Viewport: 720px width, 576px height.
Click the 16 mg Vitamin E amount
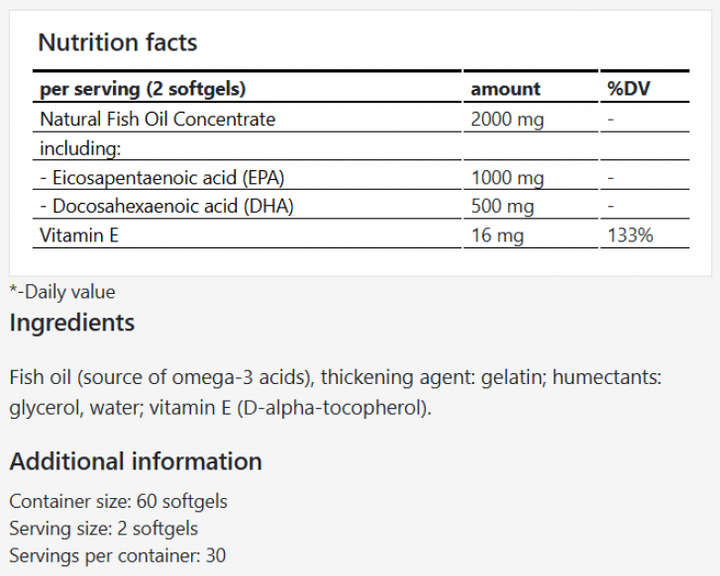(x=497, y=236)
